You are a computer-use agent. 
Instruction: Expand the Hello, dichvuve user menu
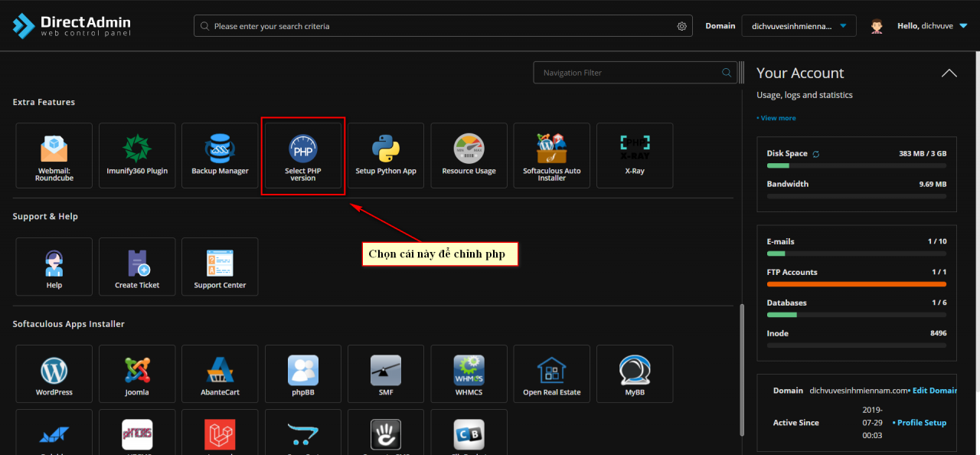(x=933, y=26)
